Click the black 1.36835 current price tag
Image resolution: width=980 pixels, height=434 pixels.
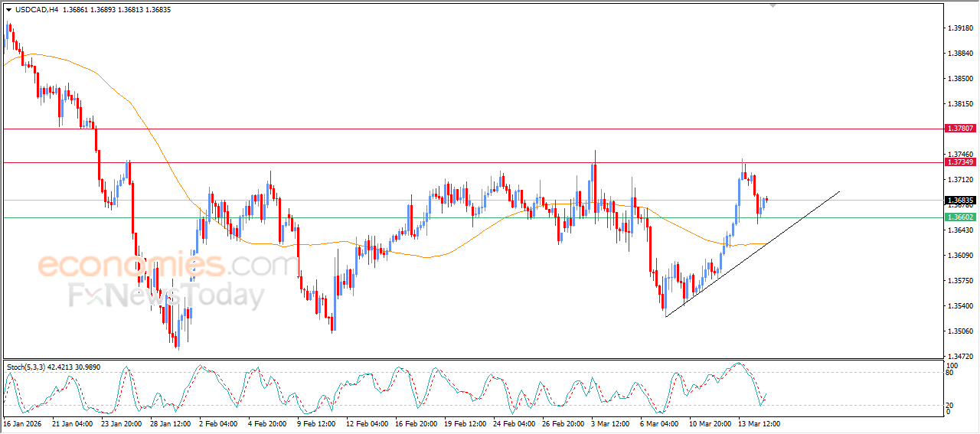pos(959,201)
